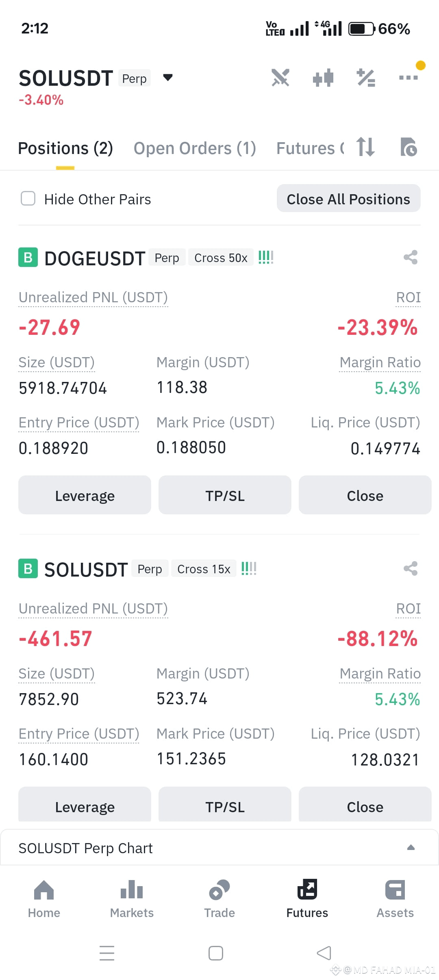Open the percentage calculator icon
Screen dimensions: 439x980
tap(366, 78)
